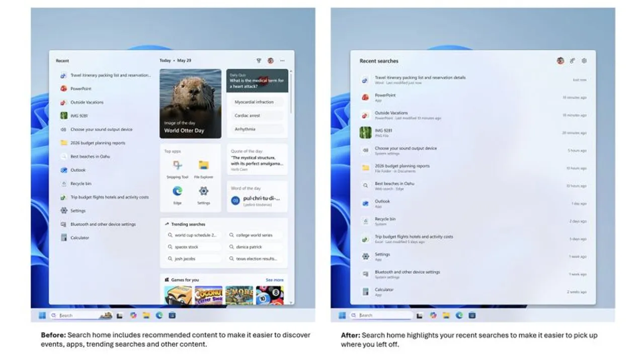644x362 pixels.
Task: Answer Cardiac arrest in Daily Quiz
Action: pos(257,116)
